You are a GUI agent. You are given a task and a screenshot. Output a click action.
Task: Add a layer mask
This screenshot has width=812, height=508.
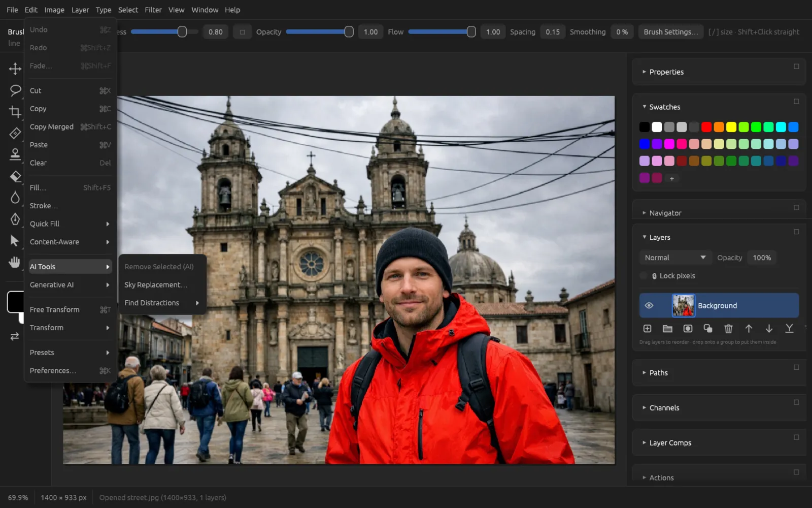pyautogui.click(x=688, y=329)
